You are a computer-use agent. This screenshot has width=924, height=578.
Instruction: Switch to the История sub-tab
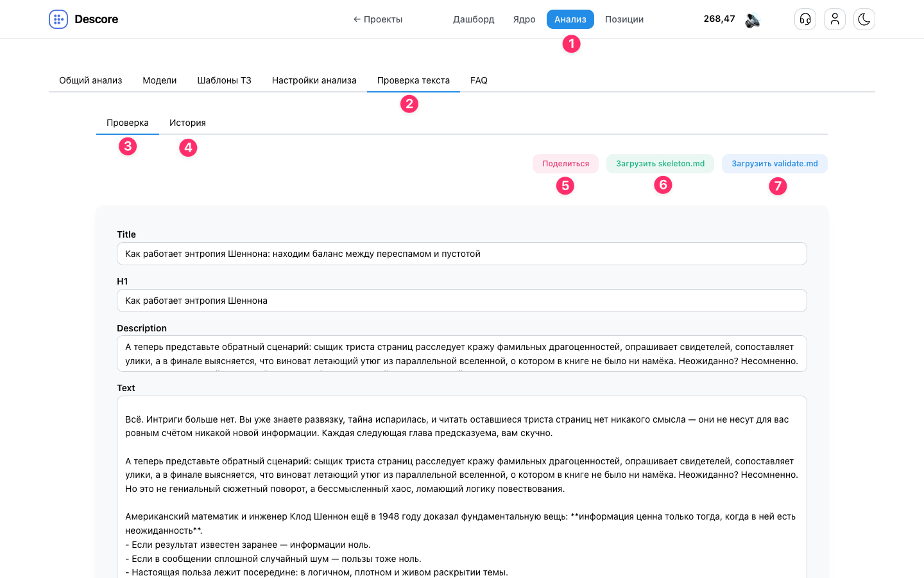pos(187,123)
